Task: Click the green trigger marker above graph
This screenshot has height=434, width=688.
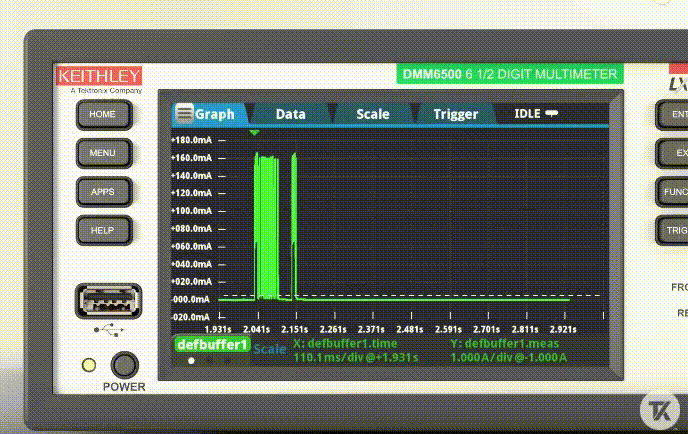Action: pyautogui.click(x=254, y=132)
